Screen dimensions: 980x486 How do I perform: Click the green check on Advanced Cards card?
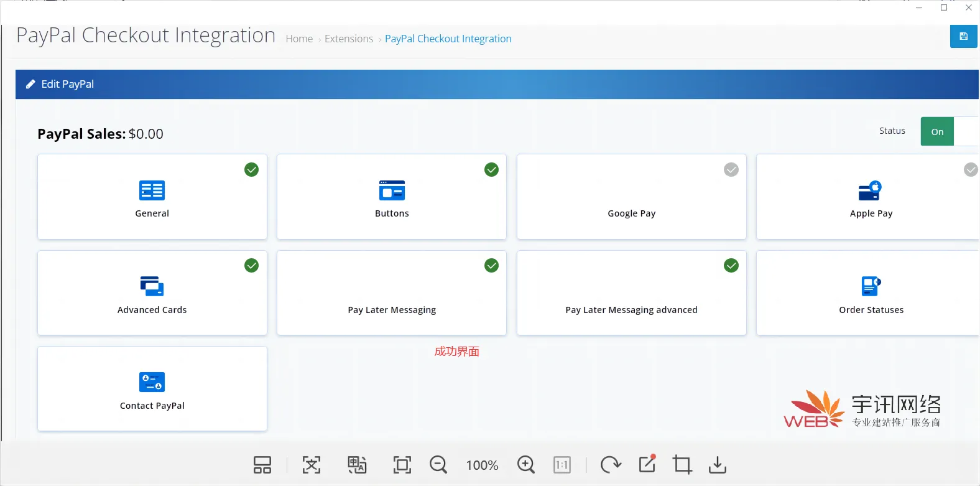(251, 266)
